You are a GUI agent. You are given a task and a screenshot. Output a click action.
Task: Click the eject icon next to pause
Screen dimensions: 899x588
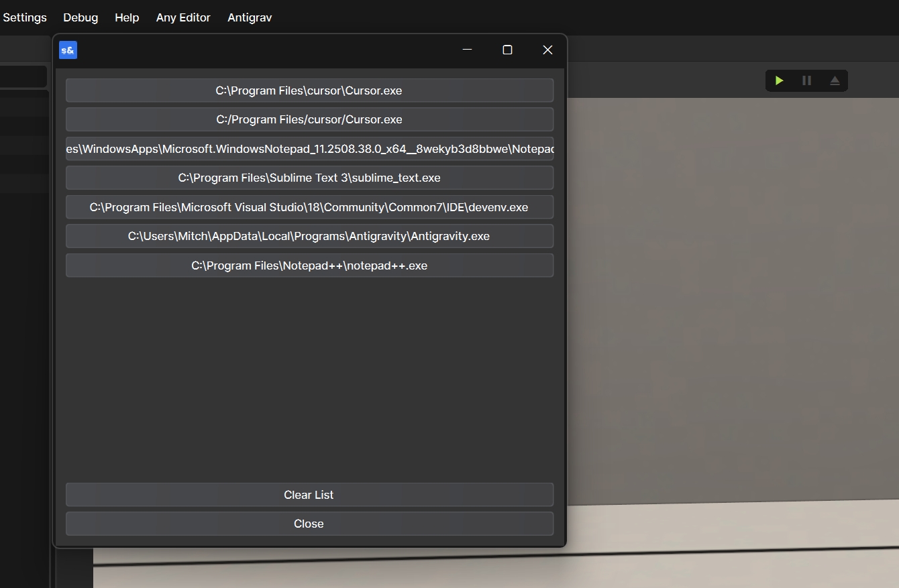[835, 80]
